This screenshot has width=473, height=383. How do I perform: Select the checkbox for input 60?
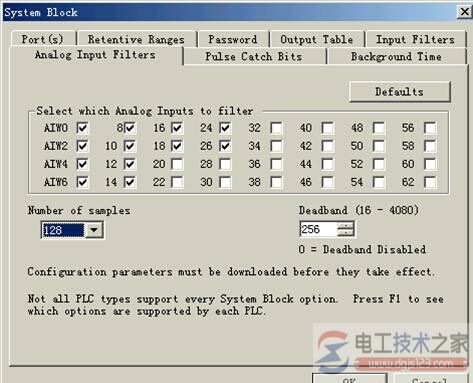pos(430,164)
